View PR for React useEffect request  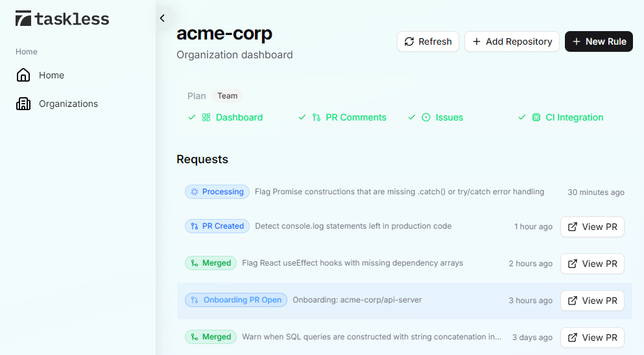coord(592,264)
